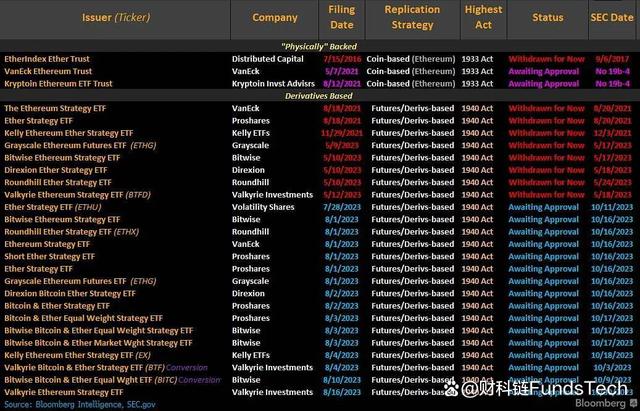The width and height of the screenshot is (640, 411).
Task: Click Valkyrie Ethereum Strategy ETF (BTFD) row
Action: [x=78, y=194]
